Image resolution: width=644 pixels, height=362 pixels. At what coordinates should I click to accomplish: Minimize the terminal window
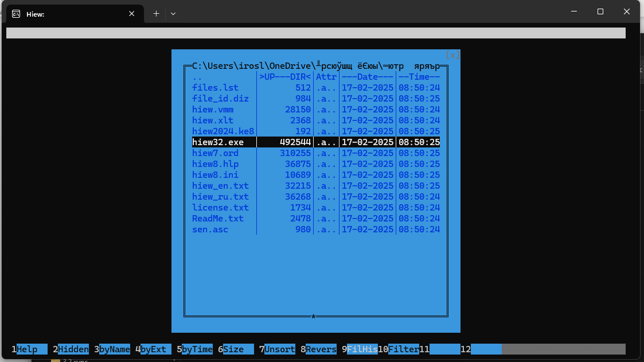click(x=574, y=11)
